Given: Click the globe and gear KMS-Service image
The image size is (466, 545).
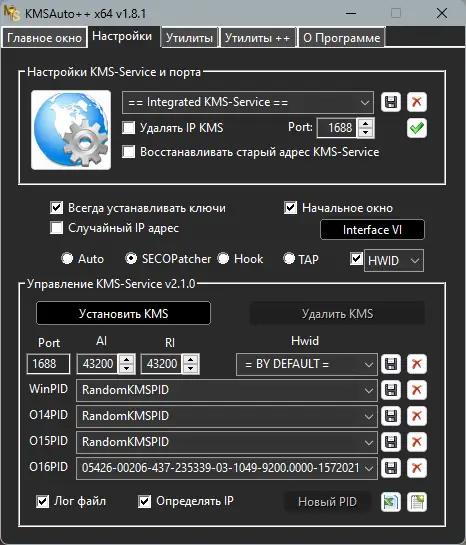Looking at the screenshot, I should pyautogui.click(x=71, y=130).
